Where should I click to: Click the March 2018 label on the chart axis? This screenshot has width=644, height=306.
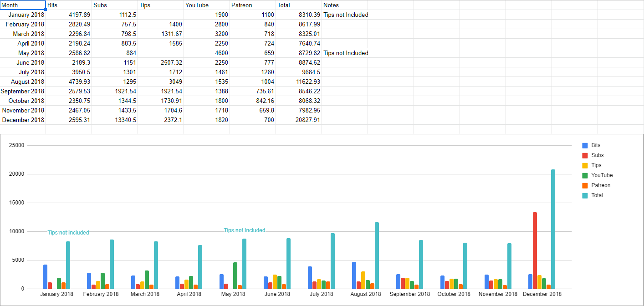point(145,294)
